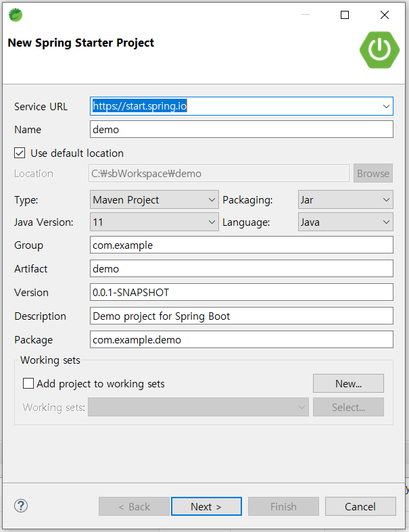Click the "Packaging:" label

point(247,200)
